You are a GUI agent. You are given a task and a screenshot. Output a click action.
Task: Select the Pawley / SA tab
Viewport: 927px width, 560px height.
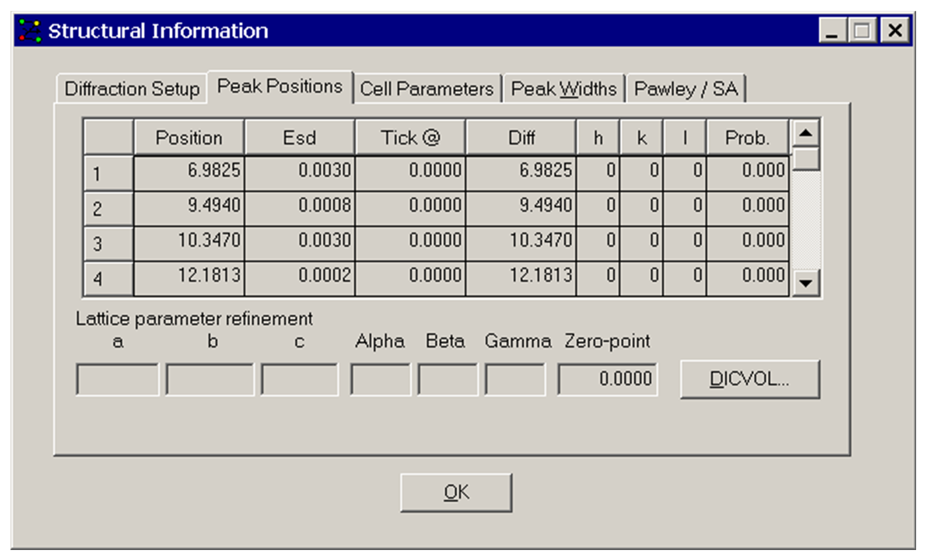(686, 89)
